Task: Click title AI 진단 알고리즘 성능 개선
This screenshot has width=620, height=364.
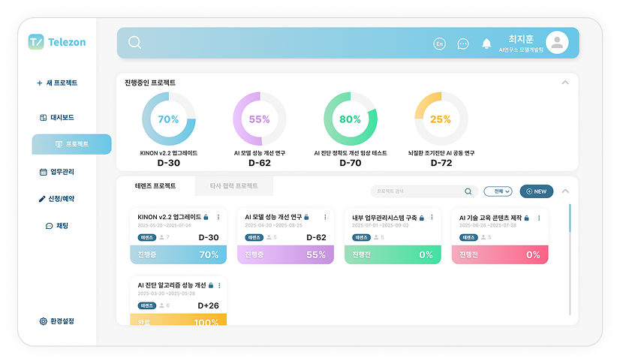Action: [x=172, y=285]
